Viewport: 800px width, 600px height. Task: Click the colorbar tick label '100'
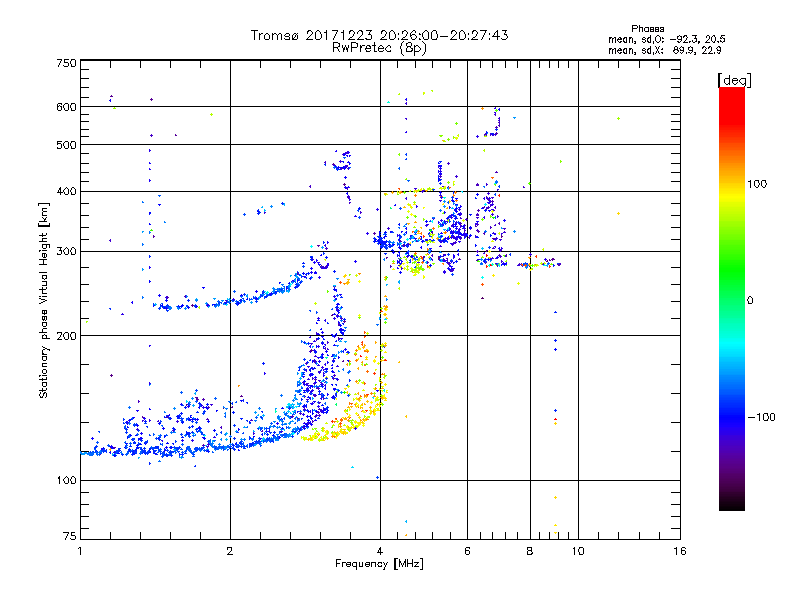coord(757,184)
